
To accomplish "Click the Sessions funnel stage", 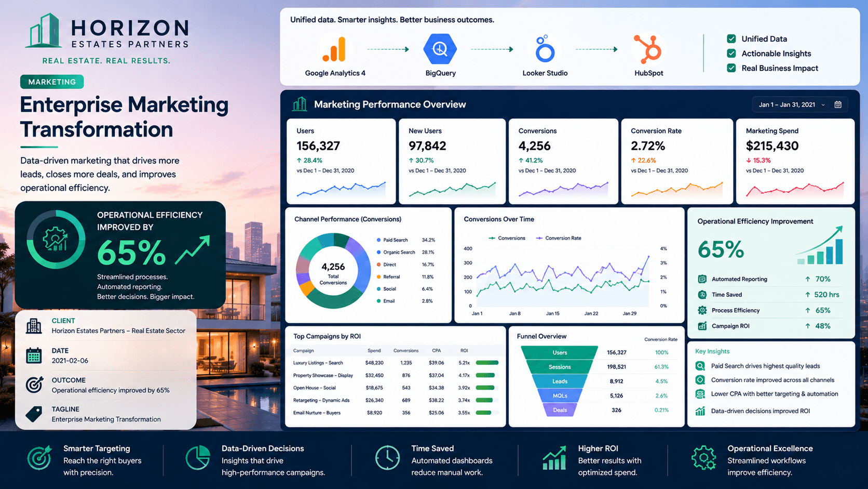I will tap(560, 367).
